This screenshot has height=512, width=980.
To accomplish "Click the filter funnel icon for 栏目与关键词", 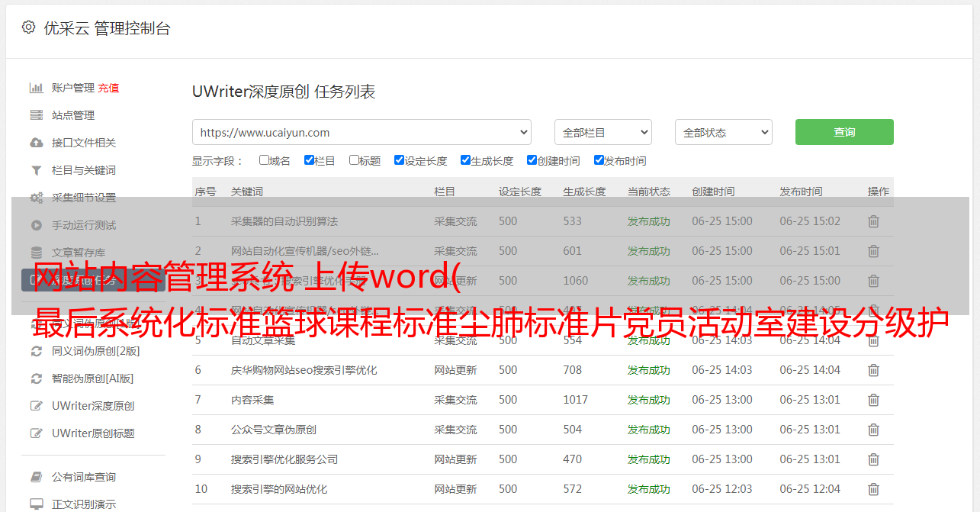I will point(36,170).
